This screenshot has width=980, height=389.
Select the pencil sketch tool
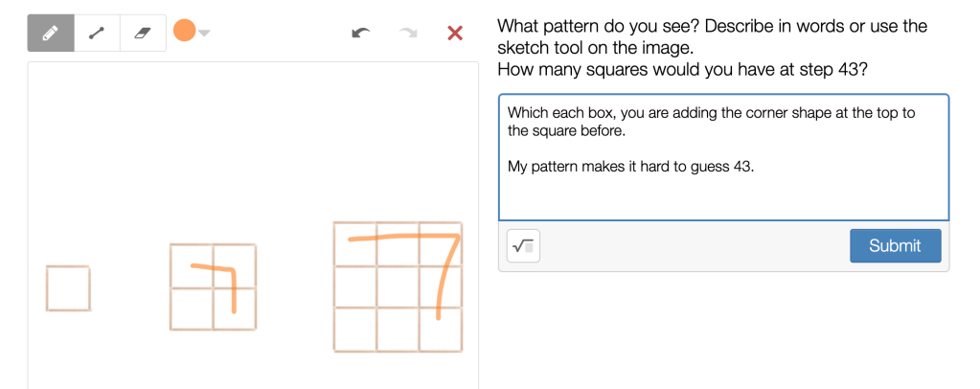(51, 33)
